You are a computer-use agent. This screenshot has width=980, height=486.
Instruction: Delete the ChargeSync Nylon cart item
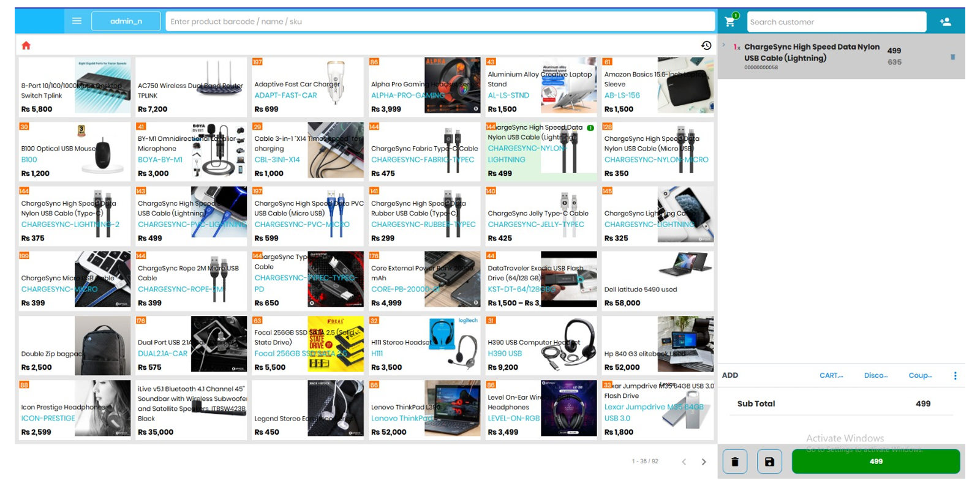[952, 57]
